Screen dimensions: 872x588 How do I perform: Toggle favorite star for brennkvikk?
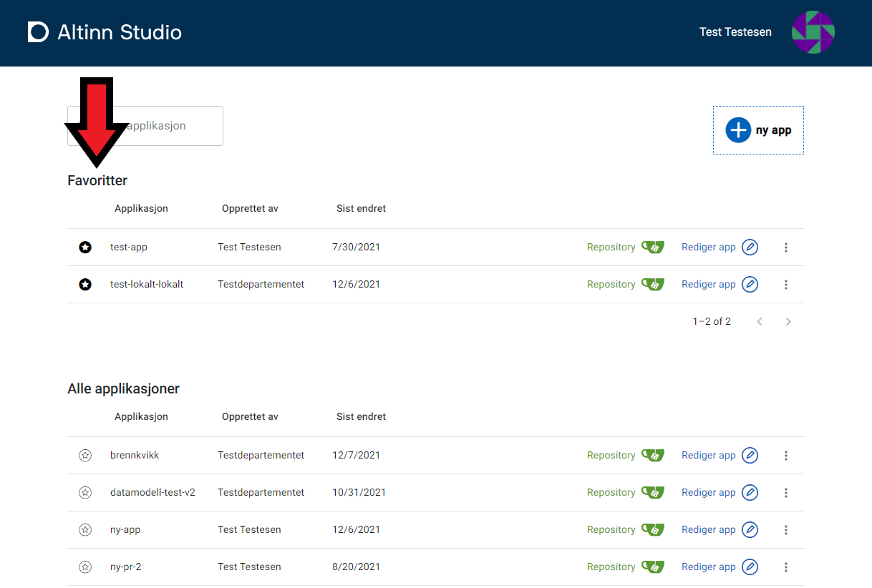click(85, 455)
